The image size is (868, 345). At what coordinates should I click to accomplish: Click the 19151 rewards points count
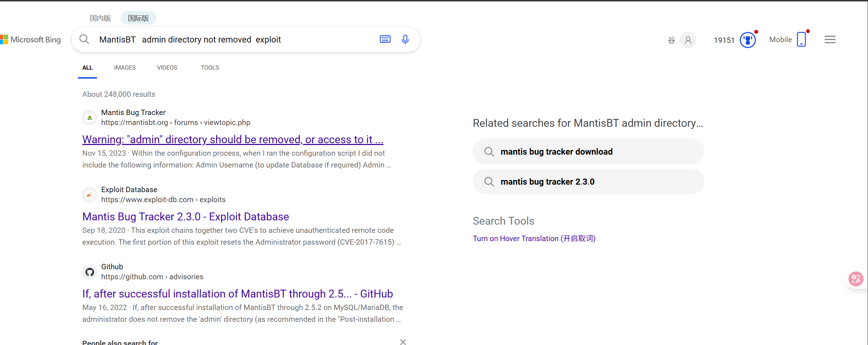point(724,40)
